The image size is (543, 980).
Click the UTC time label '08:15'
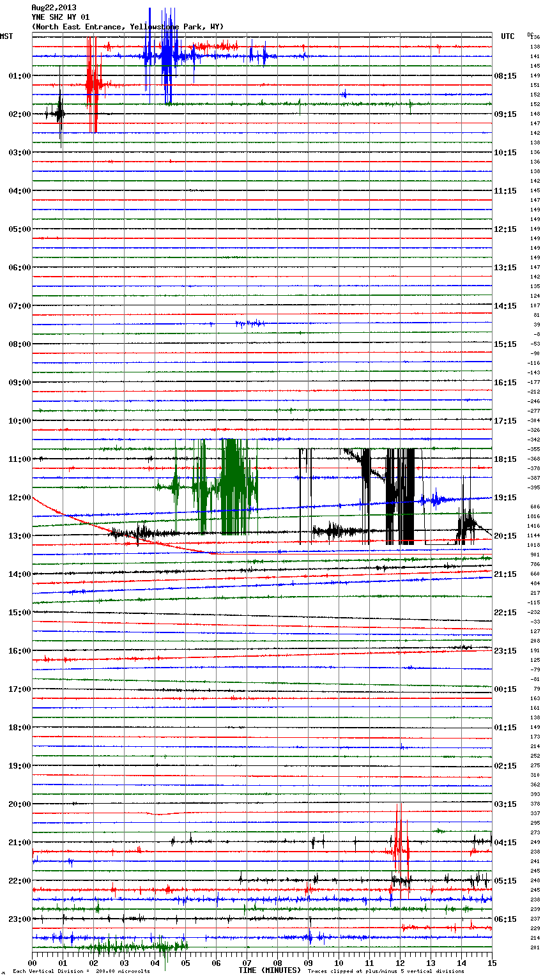pyautogui.click(x=505, y=76)
